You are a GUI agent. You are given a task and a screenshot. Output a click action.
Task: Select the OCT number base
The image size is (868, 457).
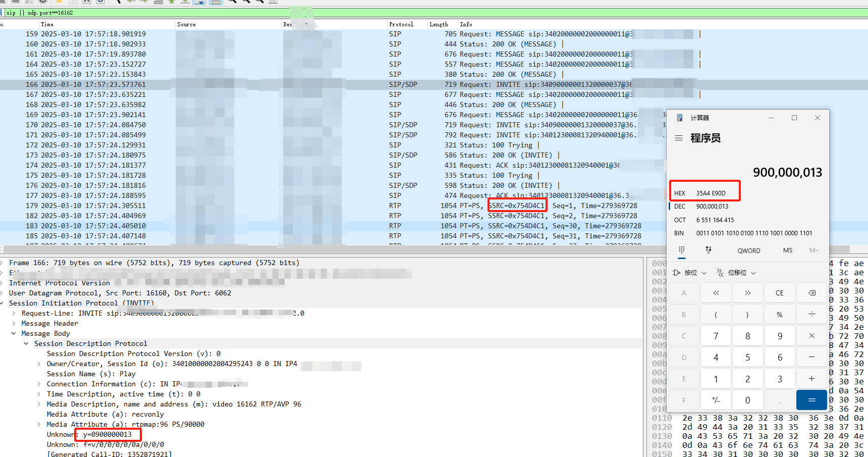(x=680, y=220)
